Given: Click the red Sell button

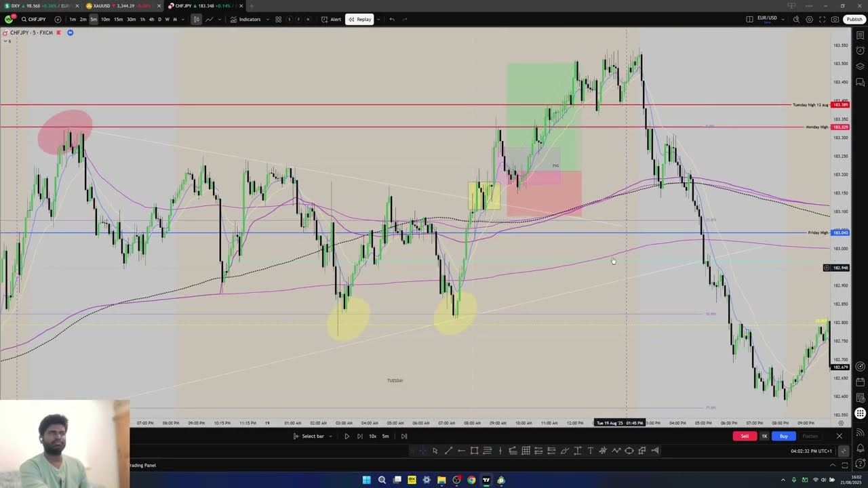Looking at the screenshot, I should click(x=744, y=436).
